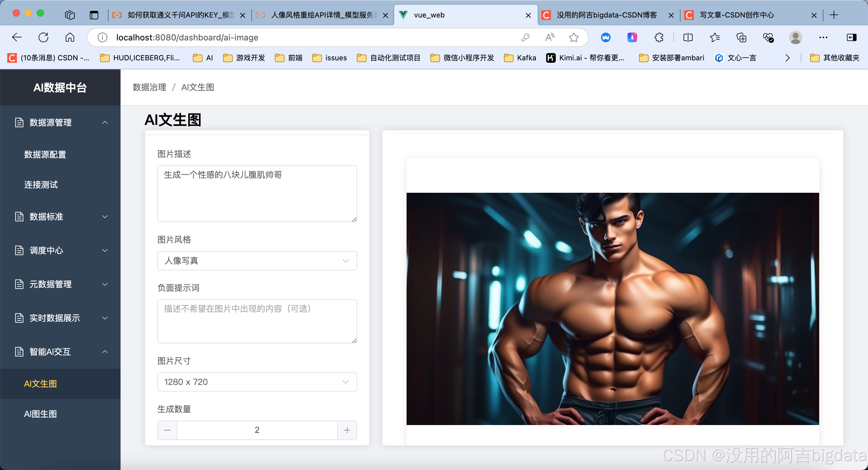Open the Kafka bookmarks folder
The height and width of the screenshot is (470, 868).
coord(520,58)
